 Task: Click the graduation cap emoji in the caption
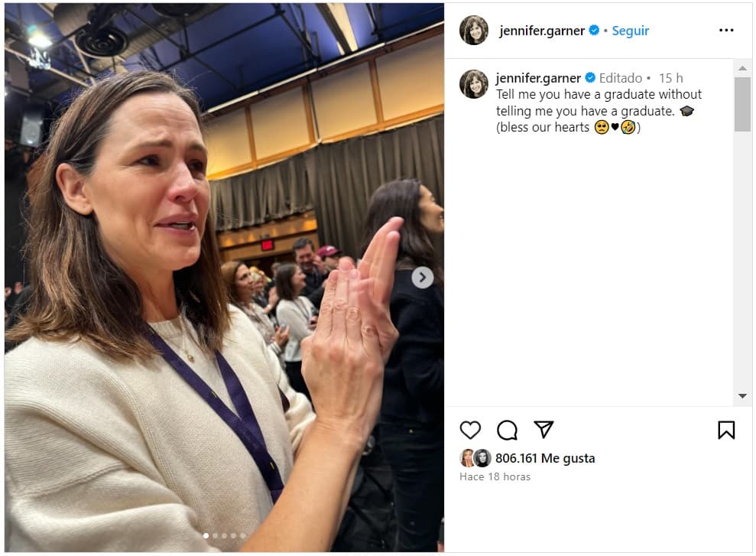[687, 110]
